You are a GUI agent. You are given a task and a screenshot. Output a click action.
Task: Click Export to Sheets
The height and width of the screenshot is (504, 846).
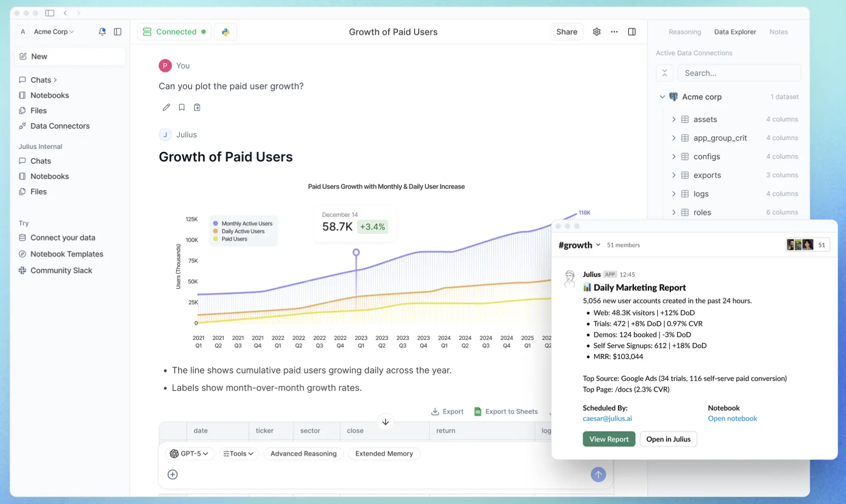coord(506,411)
